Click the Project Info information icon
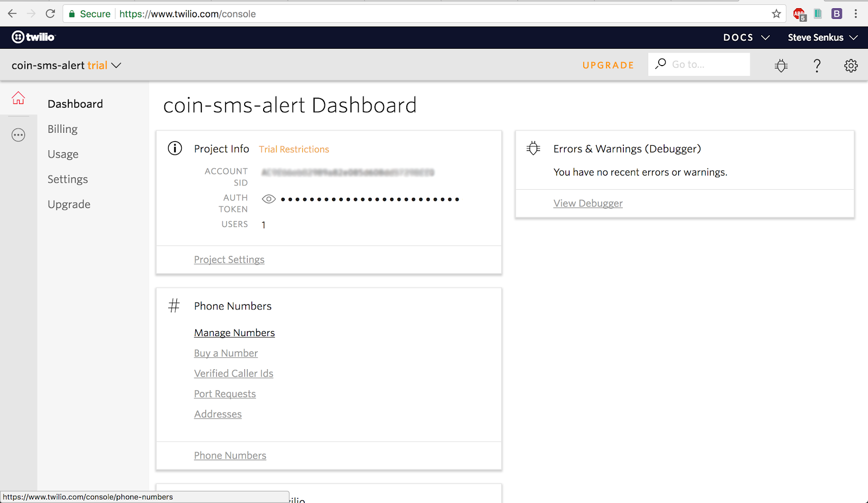Viewport: 868px width, 503px height. (x=175, y=148)
